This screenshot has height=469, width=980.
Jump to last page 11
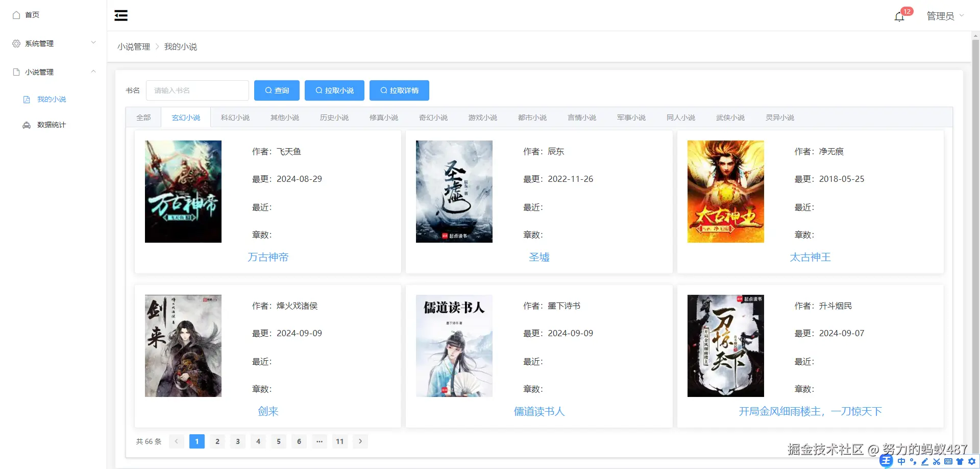click(340, 441)
